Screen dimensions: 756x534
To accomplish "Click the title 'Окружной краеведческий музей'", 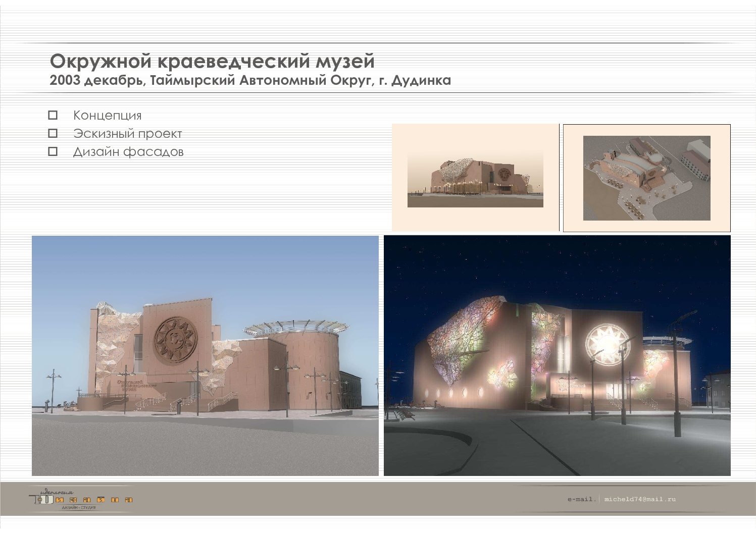I will (212, 61).
